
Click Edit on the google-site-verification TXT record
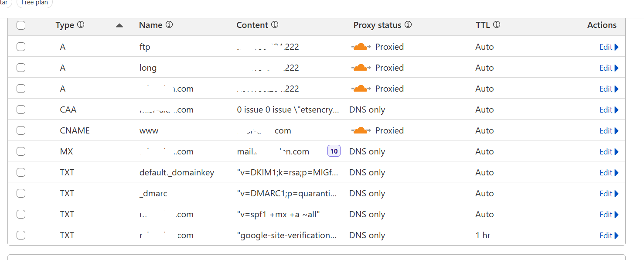tap(609, 236)
